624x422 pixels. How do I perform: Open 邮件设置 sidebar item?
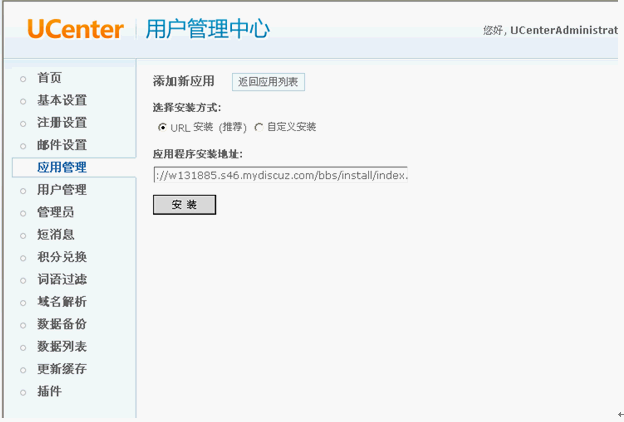(62, 145)
